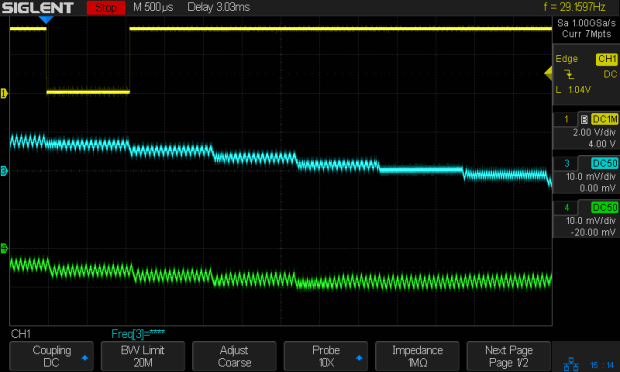Click the Freq[3] measurement readout

[x=138, y=334]
